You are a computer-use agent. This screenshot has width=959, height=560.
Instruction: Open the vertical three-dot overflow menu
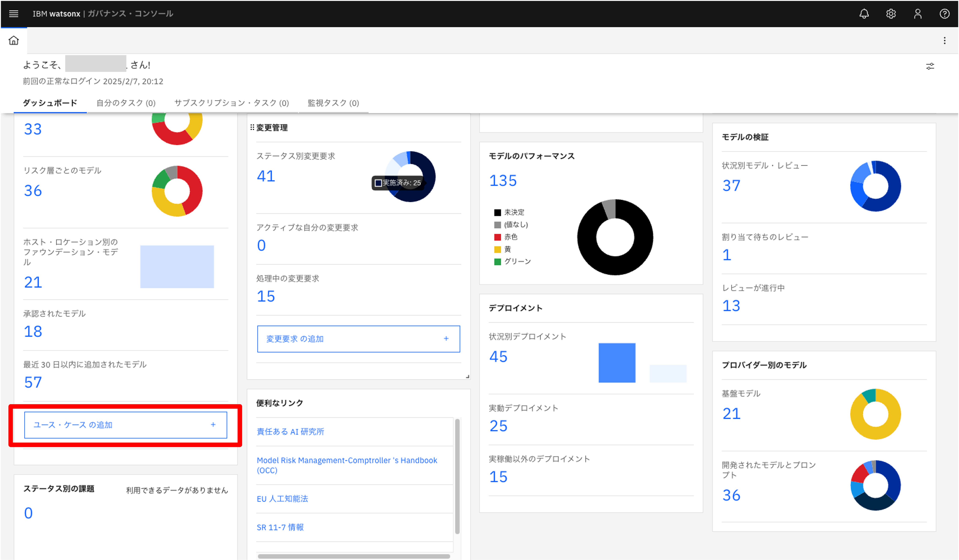pos(944,40)
